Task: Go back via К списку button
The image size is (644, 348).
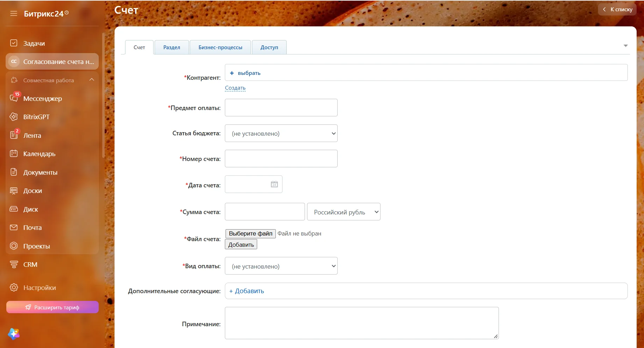Action: click(617, 9)
